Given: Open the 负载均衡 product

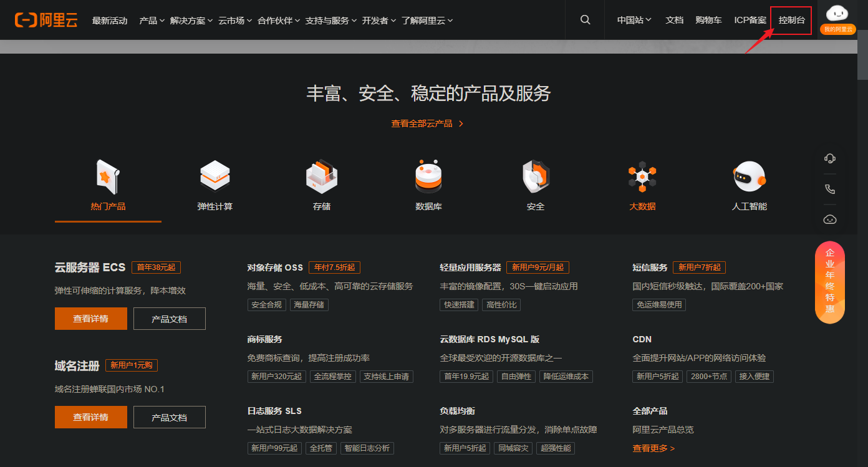Looking at the screenshot, I should pos(457,411).
